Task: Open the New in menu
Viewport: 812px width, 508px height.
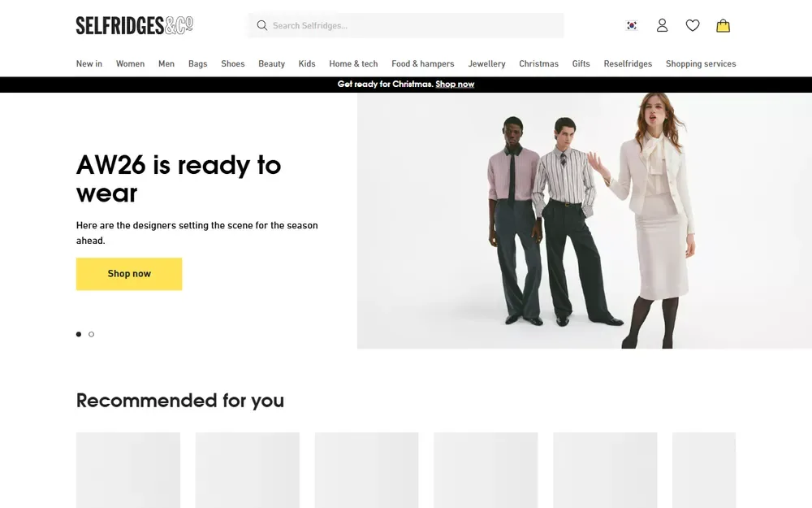Action: [89, 63]
